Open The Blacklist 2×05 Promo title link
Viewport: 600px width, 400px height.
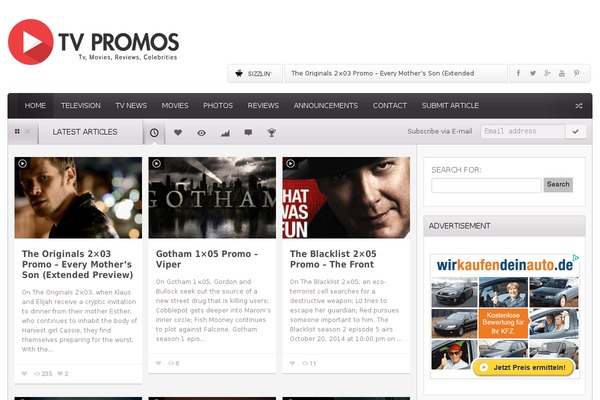tap(333, 259)
